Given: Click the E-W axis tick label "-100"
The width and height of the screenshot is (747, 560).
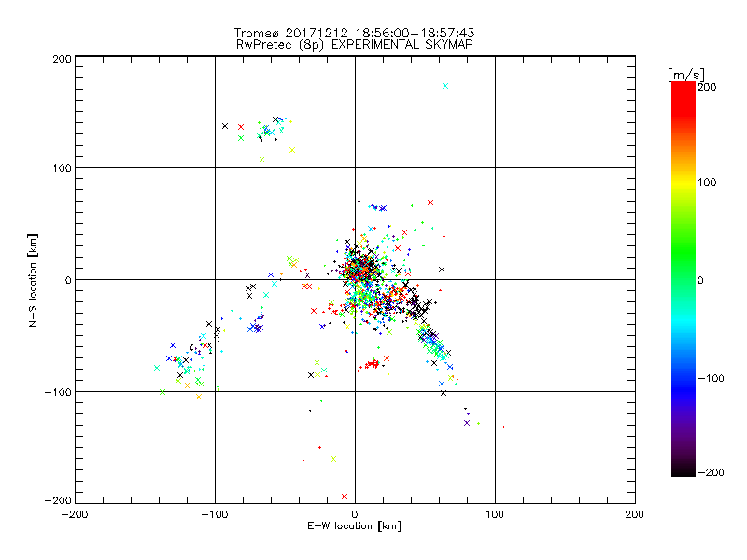Looking at the screenshot, I should click(215, 514).
